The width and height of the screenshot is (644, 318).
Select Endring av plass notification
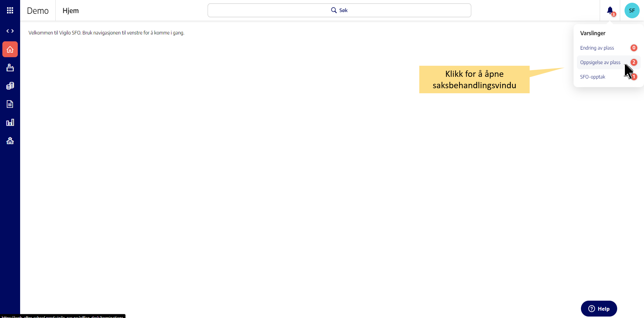pyautogui.click(x=597, y=48)
